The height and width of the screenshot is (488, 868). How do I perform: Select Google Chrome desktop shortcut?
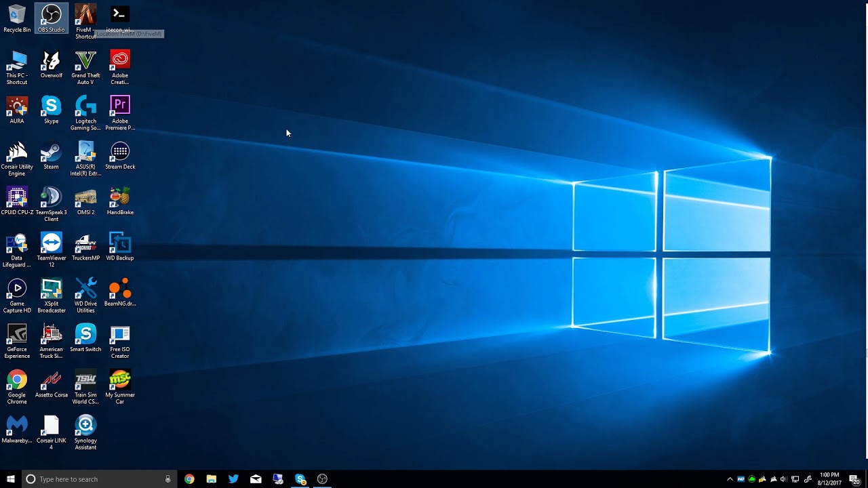coord(17,386)
